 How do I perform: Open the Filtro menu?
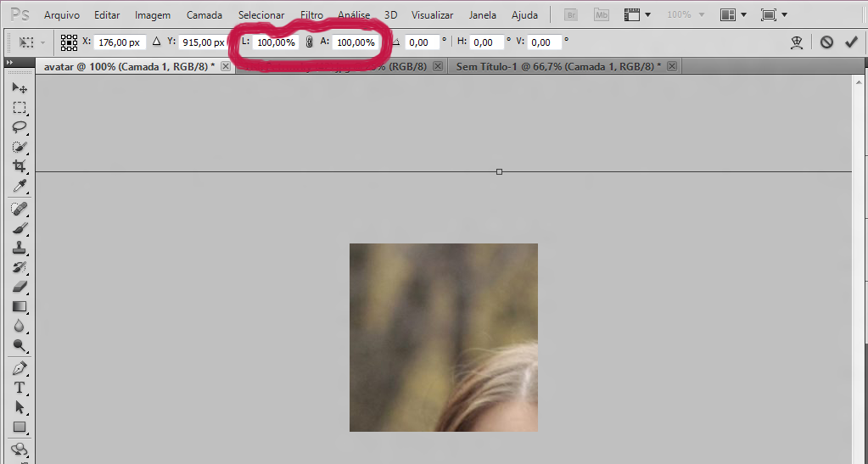[x=311, y=15]
